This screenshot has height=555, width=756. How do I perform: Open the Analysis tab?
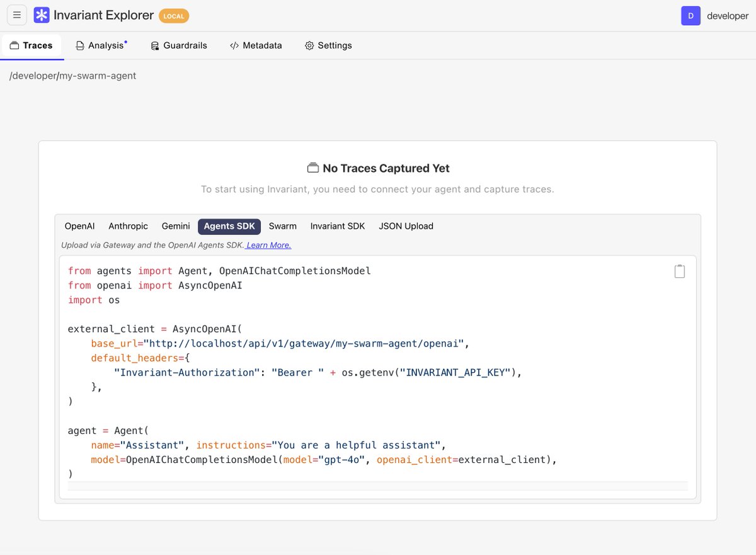pos(101,45)
